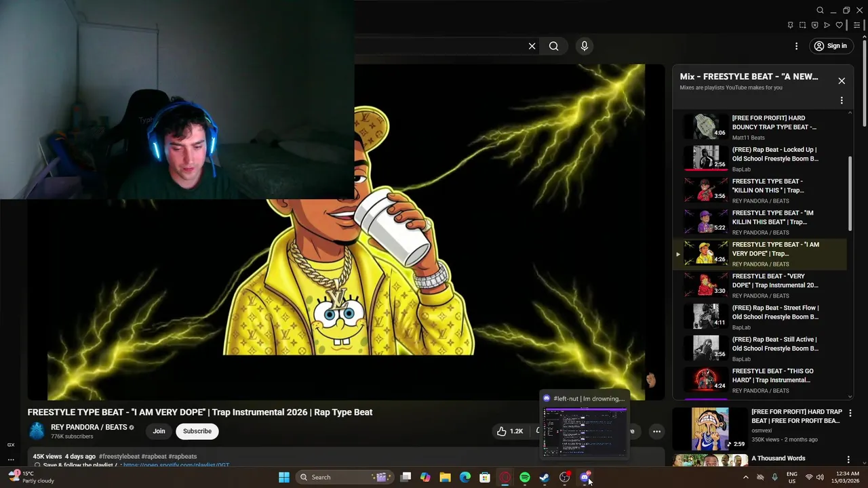Select "(FREE) Rap Beat - Locked Up" playlist entry

pos(759,159)
